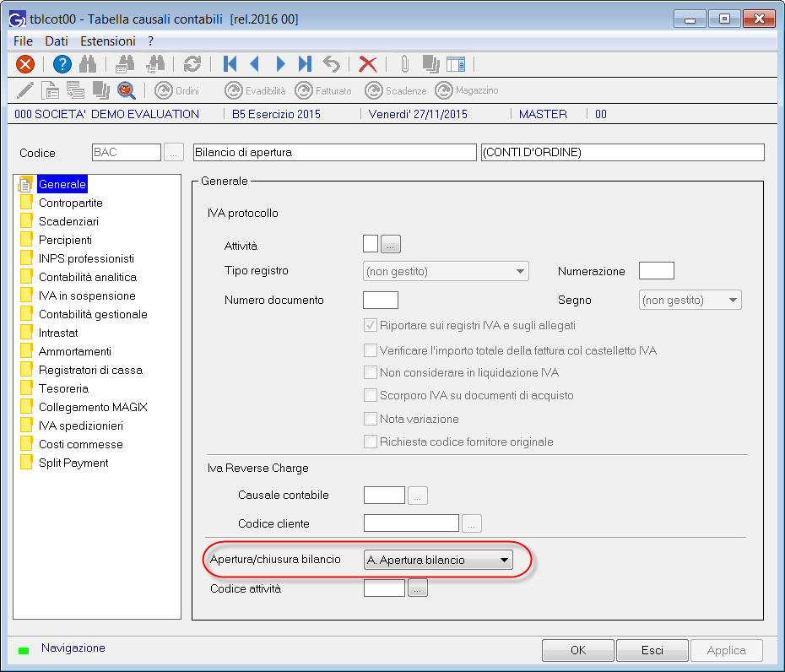
Task: Open the question mark menu
Action: [x=151, y=41]
